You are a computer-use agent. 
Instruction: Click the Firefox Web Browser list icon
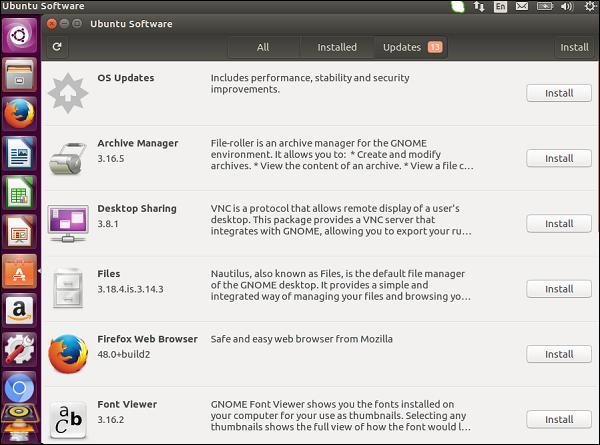pyautogui.click(x=68, y=354)
